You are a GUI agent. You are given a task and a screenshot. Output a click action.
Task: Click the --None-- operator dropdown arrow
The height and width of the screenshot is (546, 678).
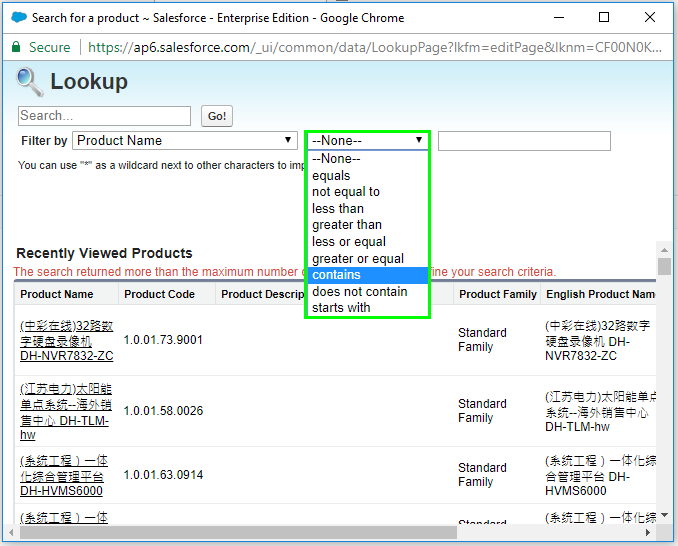[419, 140]
